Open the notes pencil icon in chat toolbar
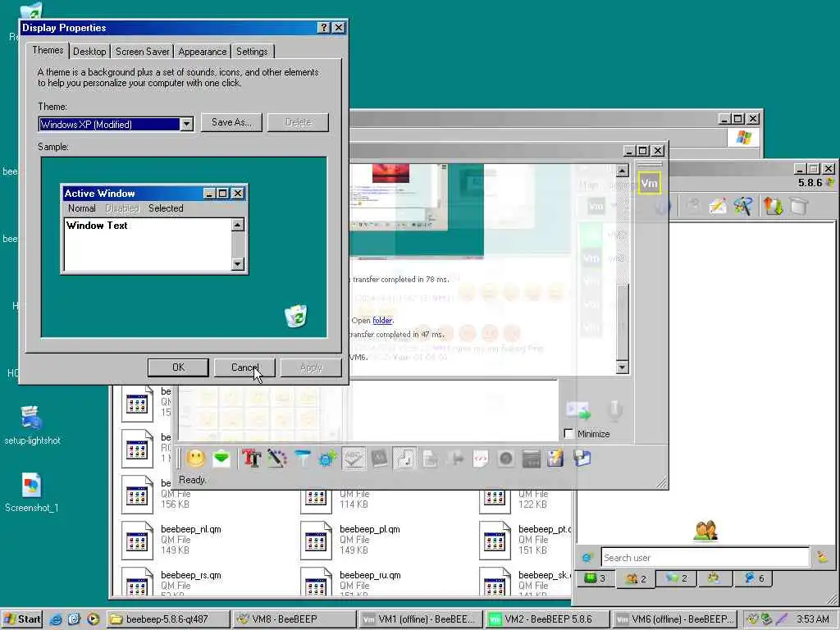Image resolution: width=840 pixels, height=630 pixels. 555,458
